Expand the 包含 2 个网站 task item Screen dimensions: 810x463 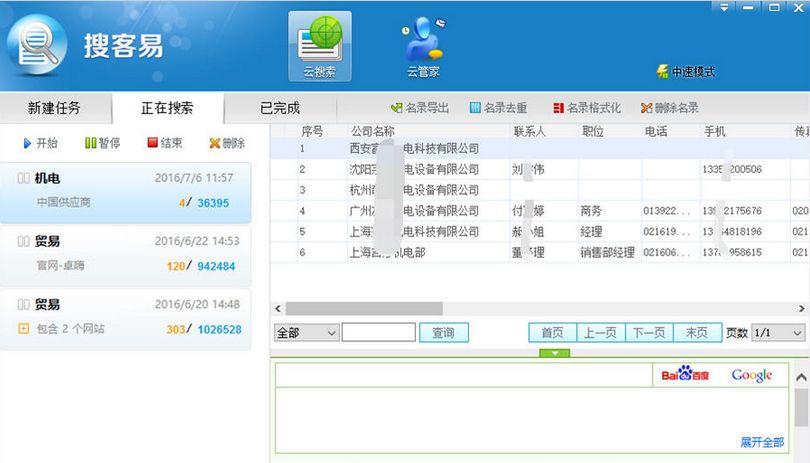pyautogui.click(x=23, y=329)
